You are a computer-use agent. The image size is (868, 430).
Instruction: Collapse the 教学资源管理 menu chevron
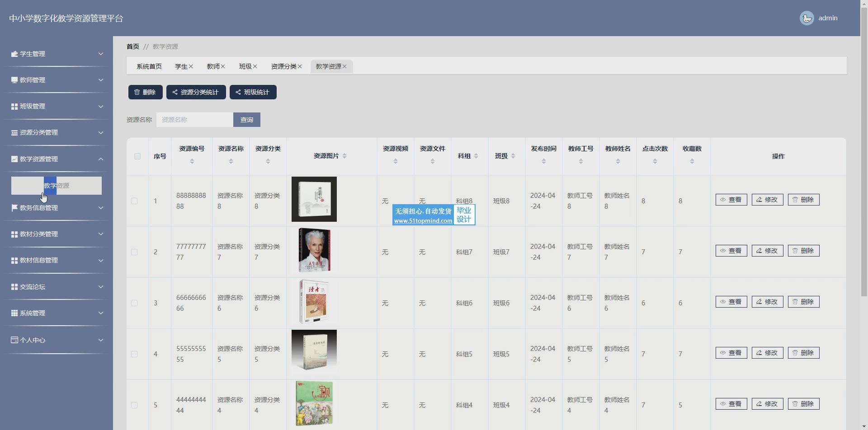click(x=101, y=159)
